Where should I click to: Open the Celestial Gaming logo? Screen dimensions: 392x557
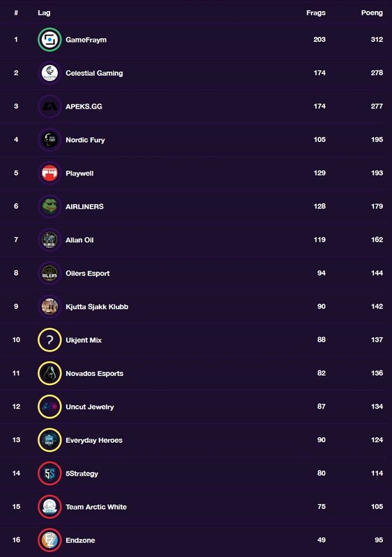[49, 73]
